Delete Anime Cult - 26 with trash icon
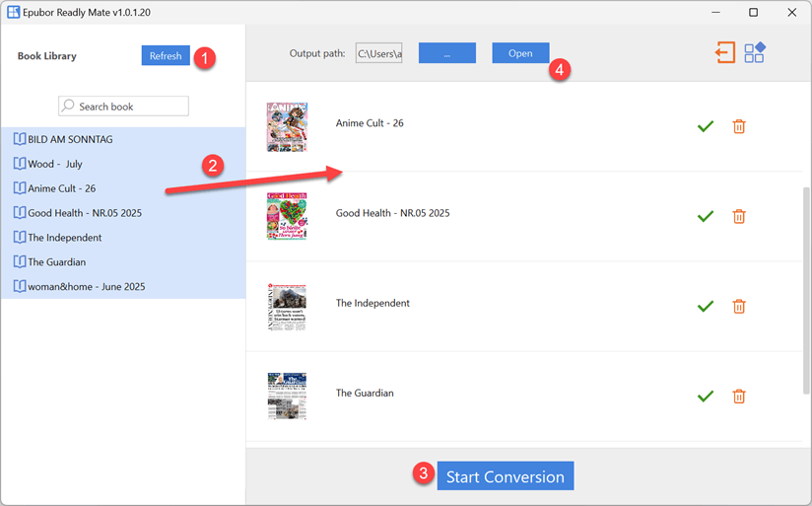Screen dimensions: 812x506 tap(739, 126)
